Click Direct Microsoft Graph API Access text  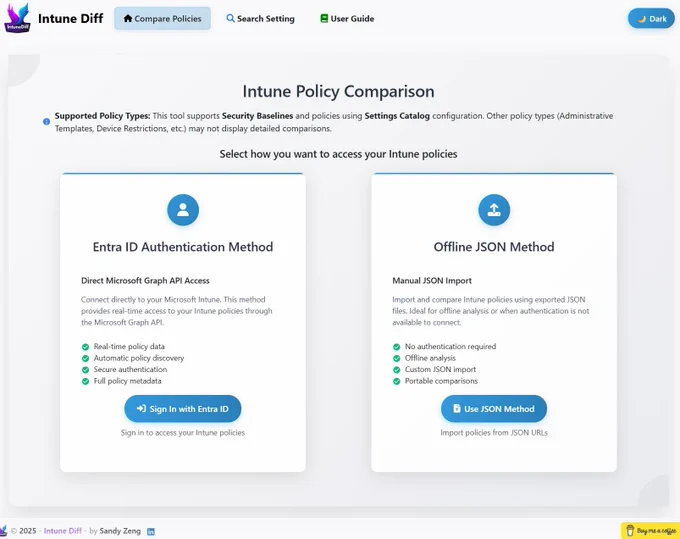point(145,281)
